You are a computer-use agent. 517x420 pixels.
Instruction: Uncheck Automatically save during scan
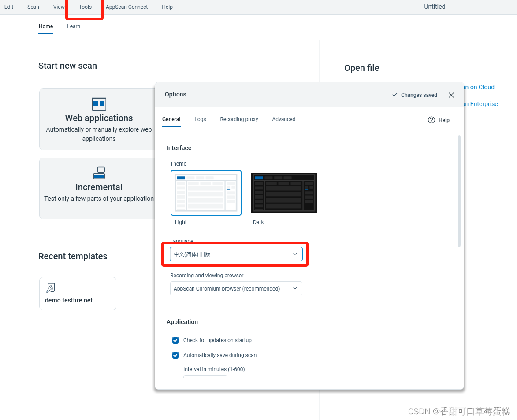point(175,355)
